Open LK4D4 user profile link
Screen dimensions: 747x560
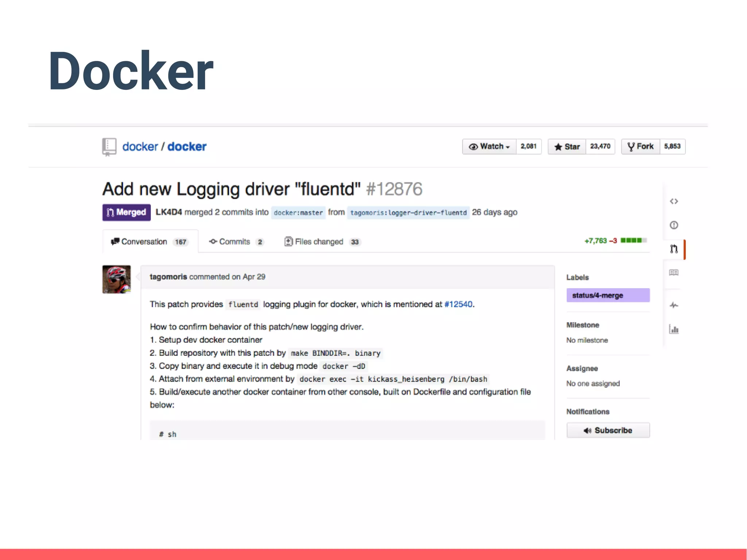pyautogui.click(x=169, y=212)
